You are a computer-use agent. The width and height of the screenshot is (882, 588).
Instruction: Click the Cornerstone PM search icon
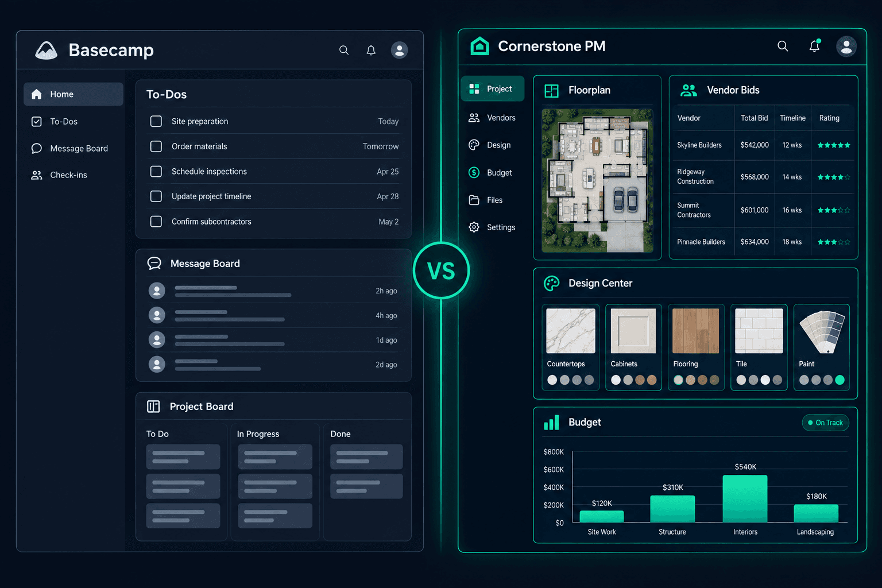click(x=783, y=46)
